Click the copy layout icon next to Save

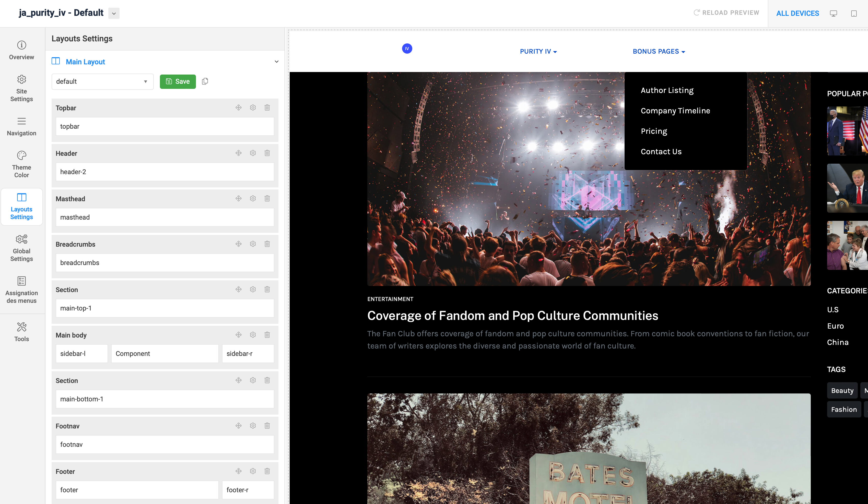pyautogui.click(x=205, y=81)
